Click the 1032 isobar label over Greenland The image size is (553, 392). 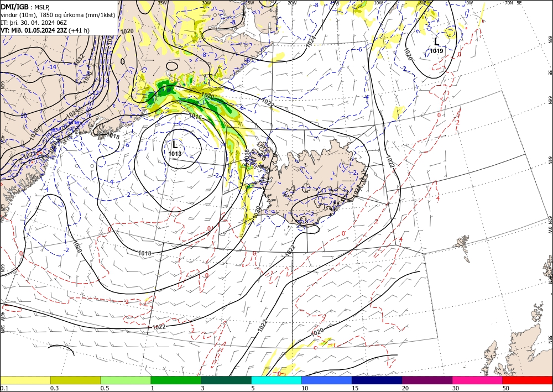(x=79, y=60)
